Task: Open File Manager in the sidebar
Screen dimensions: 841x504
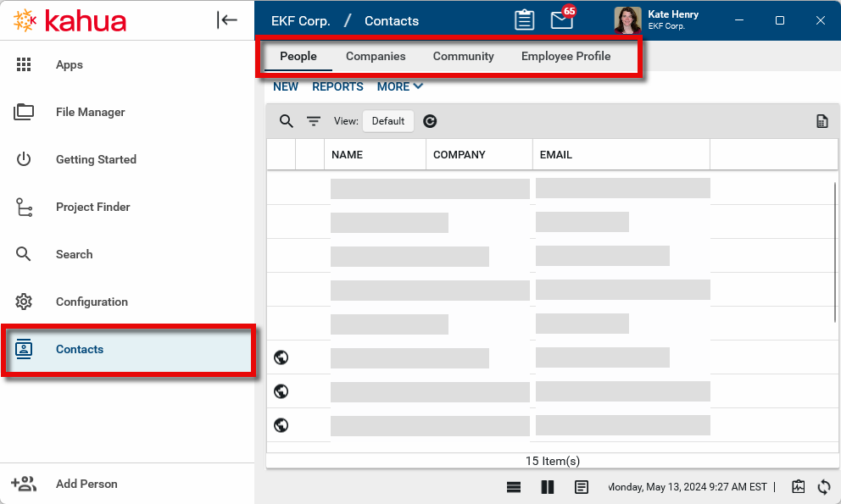Action: pos(90,112)
